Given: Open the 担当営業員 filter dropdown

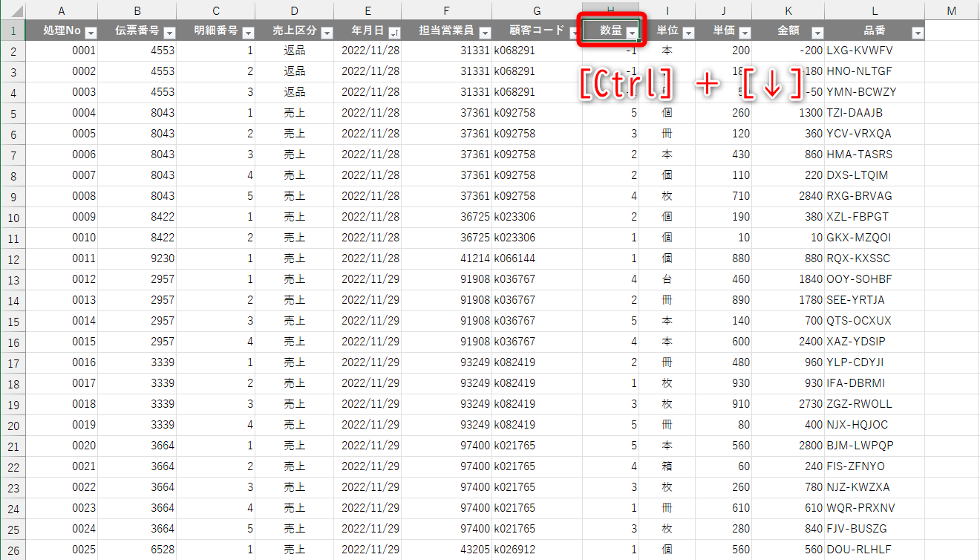Looking at the screenshot, I should (x=485, y=33).
